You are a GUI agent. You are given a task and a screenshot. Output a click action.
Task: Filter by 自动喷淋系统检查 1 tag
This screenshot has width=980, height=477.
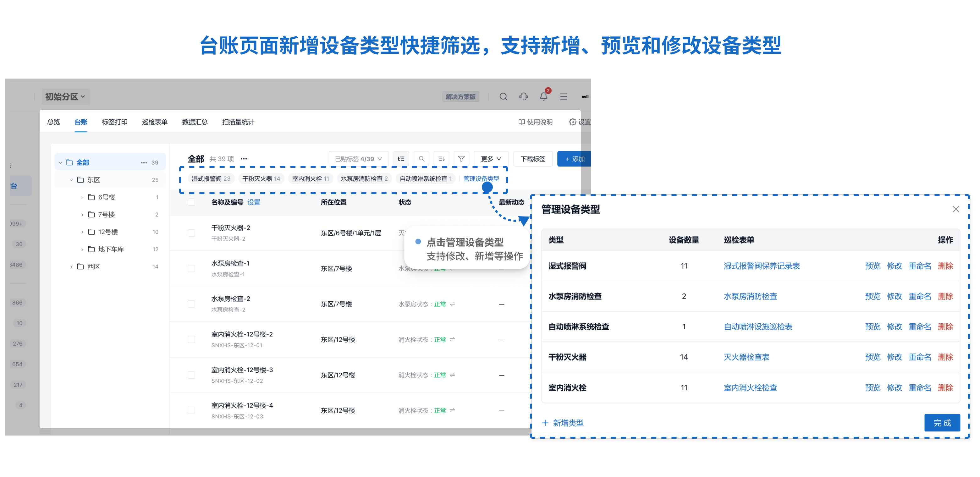tap(426, 179)
